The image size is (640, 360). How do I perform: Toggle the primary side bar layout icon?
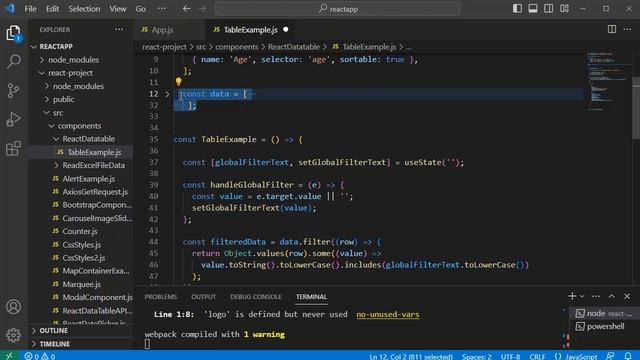click(517, 9)
